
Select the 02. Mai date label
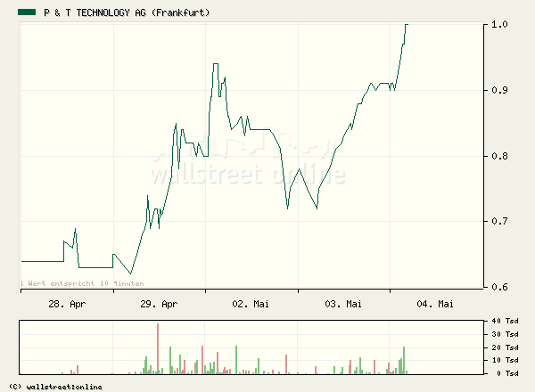click(x=251, y=304)
